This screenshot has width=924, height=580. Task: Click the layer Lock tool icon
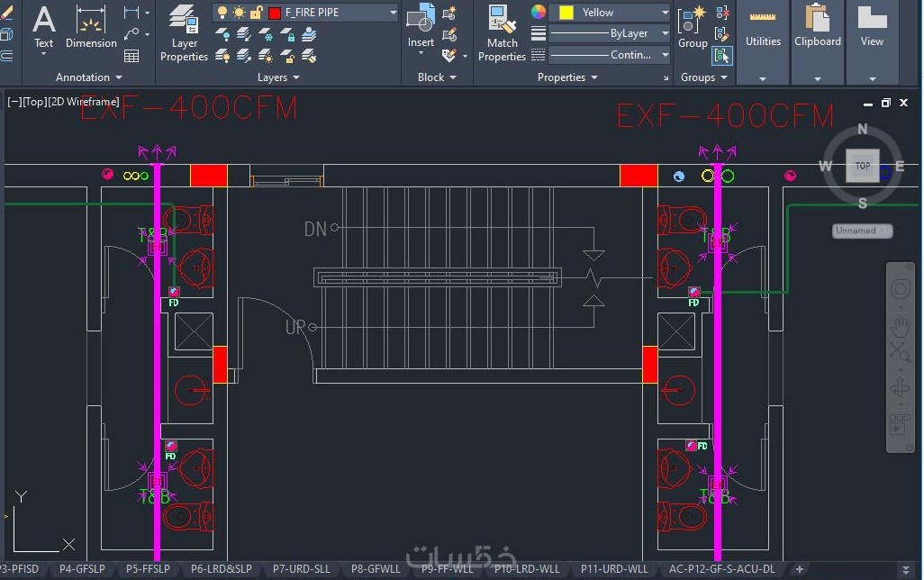(x=287, y=35)
